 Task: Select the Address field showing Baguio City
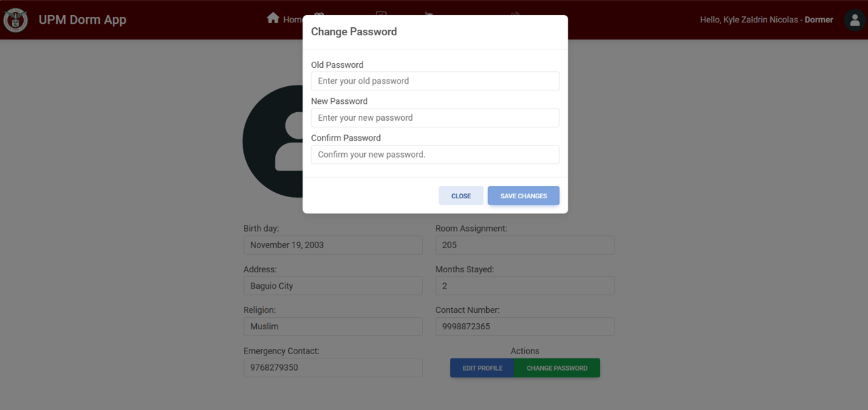click(333, 286)
